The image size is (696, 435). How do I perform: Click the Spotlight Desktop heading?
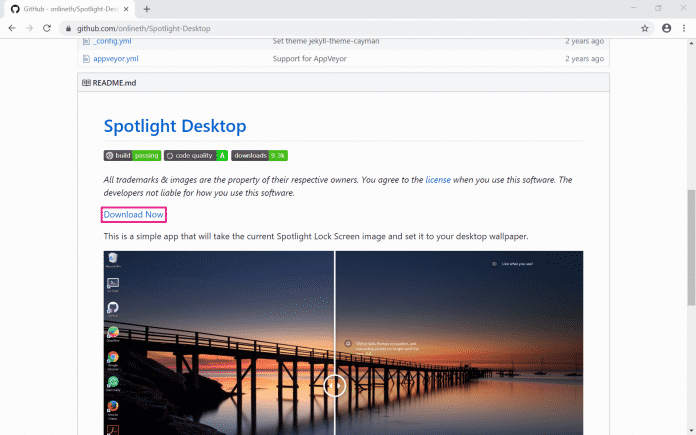click(x=175, y=126)
